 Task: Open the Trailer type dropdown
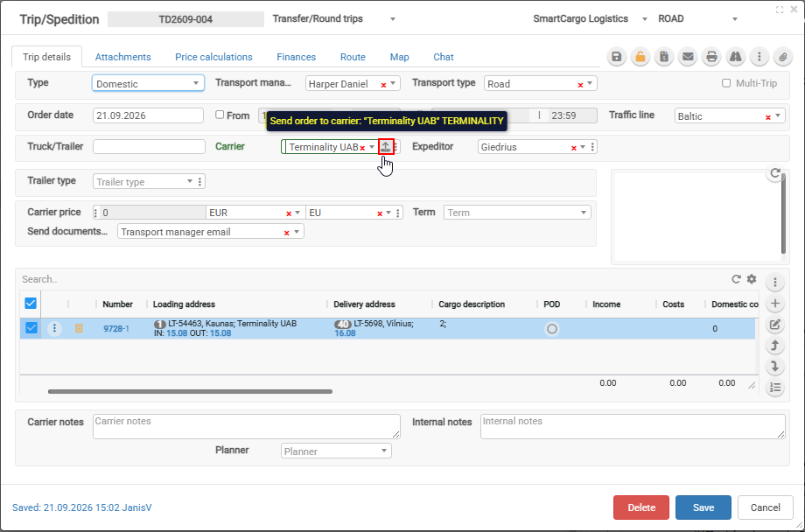point(144,182)
